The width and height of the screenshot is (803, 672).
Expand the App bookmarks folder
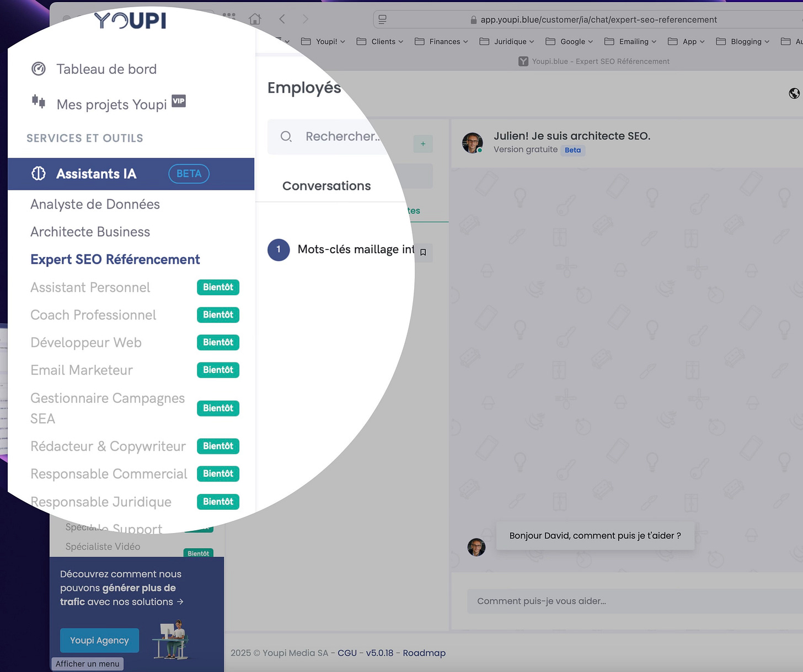point(686,41)
